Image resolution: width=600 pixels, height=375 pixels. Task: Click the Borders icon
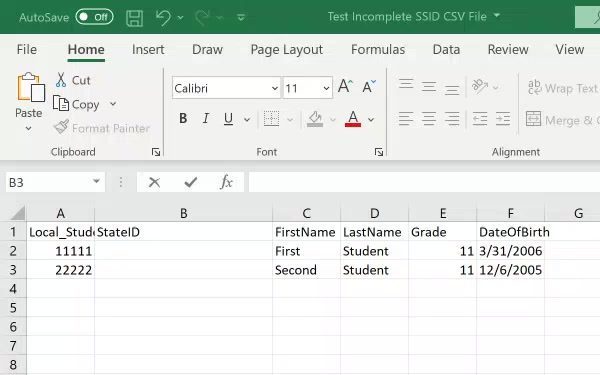(x=271, y=119)
